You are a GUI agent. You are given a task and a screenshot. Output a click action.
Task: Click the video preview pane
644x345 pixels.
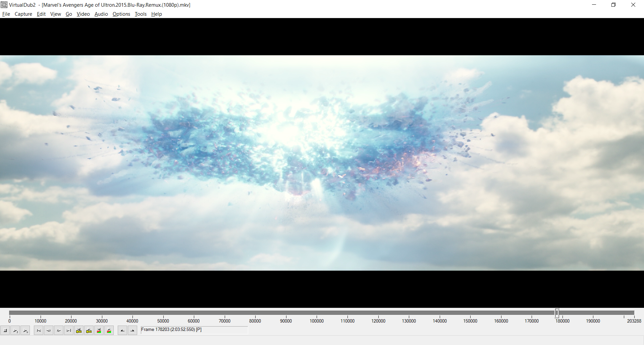point(322,163)
